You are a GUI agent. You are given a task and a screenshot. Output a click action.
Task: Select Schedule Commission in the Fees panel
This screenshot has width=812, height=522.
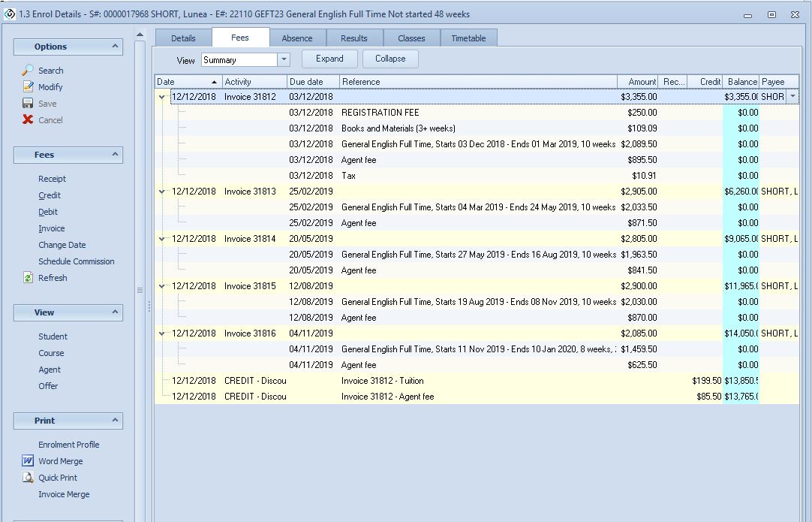pos(75,261)
